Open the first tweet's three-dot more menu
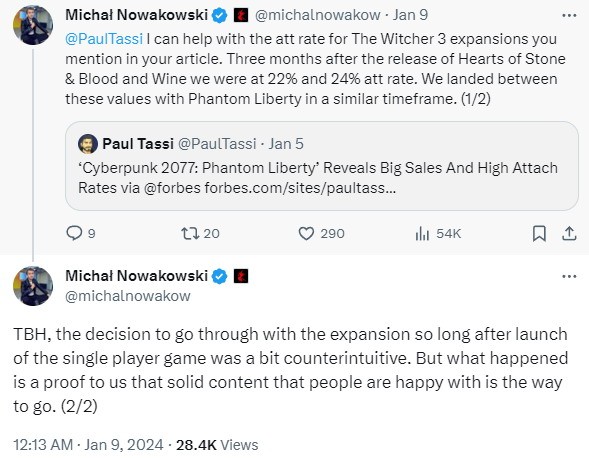 click(569, 15)
